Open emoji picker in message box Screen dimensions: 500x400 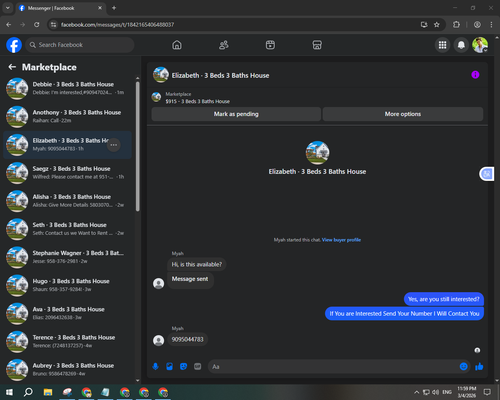[x=463, y=367]
